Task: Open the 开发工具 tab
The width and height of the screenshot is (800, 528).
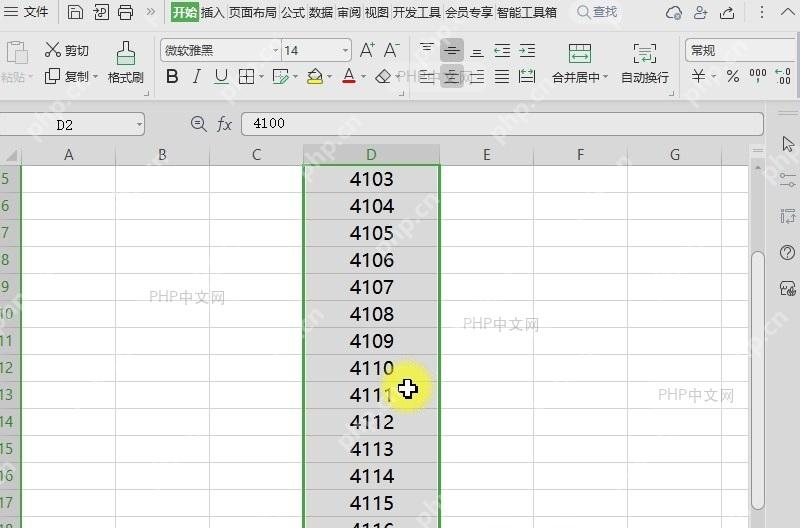Action: 416,12
